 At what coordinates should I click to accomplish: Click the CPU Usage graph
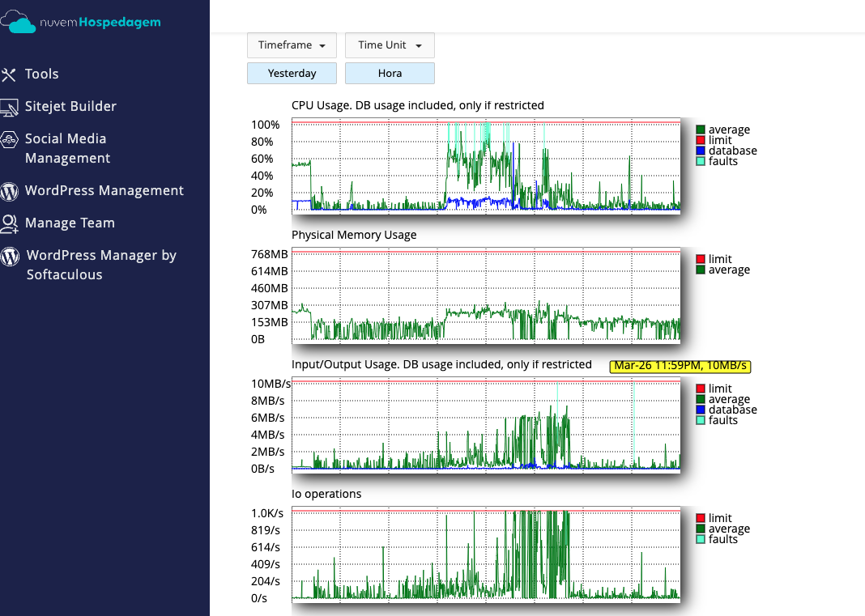point(486,166)
